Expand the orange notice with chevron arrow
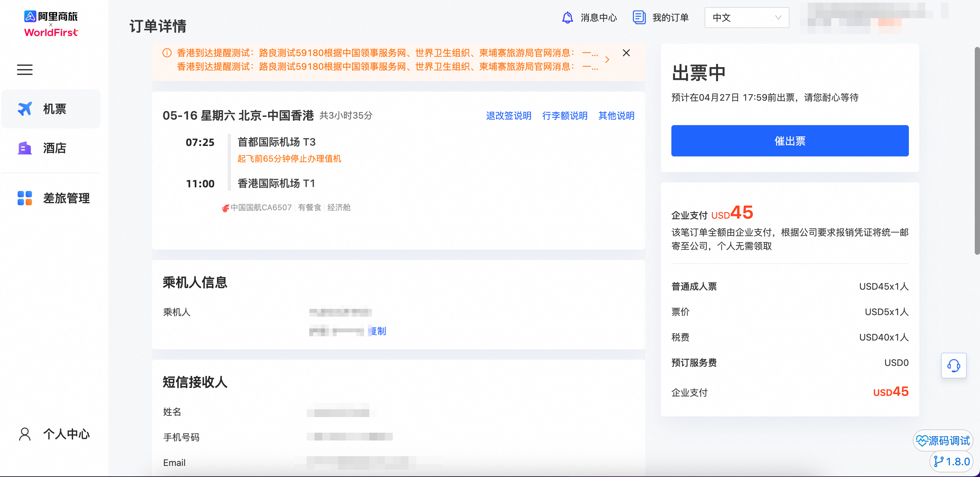This screenshot has height=477, width=980. tap(607, 60)
